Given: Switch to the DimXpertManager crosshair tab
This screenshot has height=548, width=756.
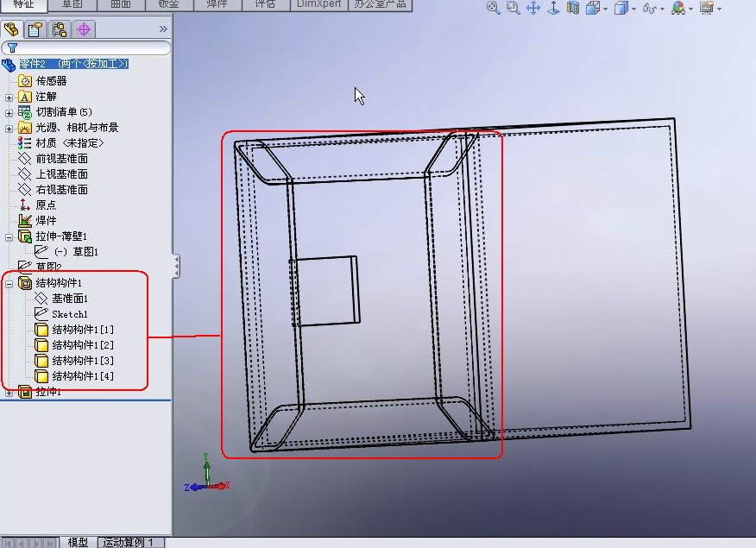Looking at the screenshot, I should click(84, 29).
